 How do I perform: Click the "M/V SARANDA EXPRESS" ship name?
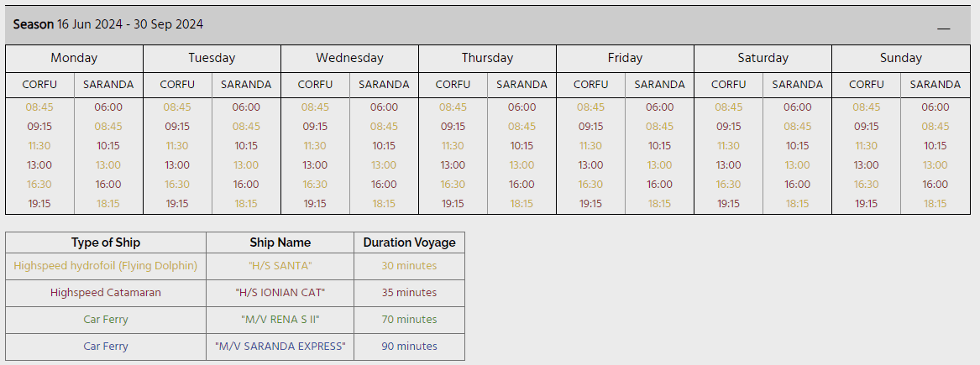click(280, 347)
